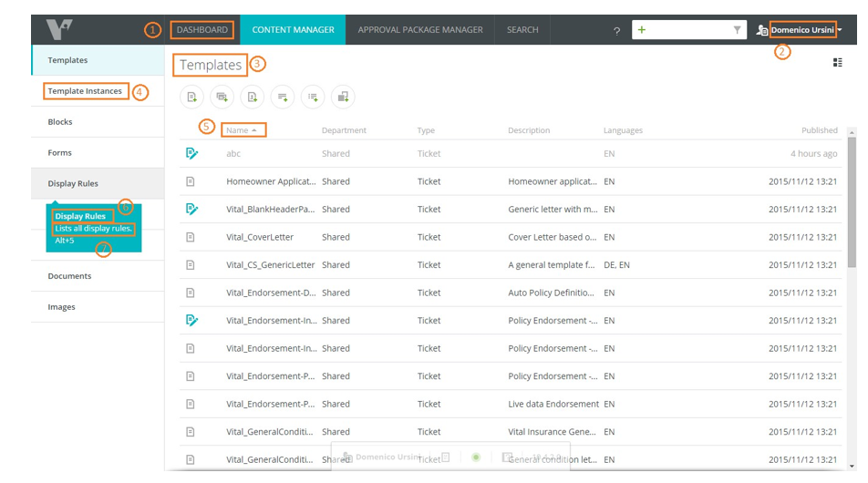Click Generic letter with m... description
Screen dimensions: 868x483
(553, 209)
